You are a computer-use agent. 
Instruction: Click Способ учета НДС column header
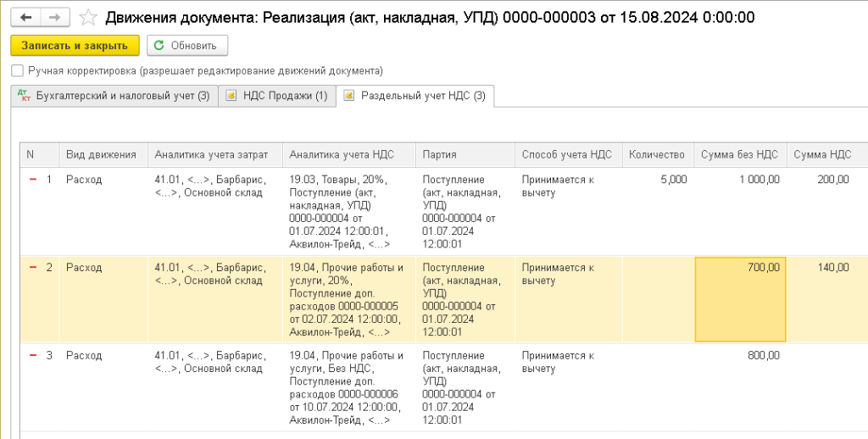pos(569,155)
